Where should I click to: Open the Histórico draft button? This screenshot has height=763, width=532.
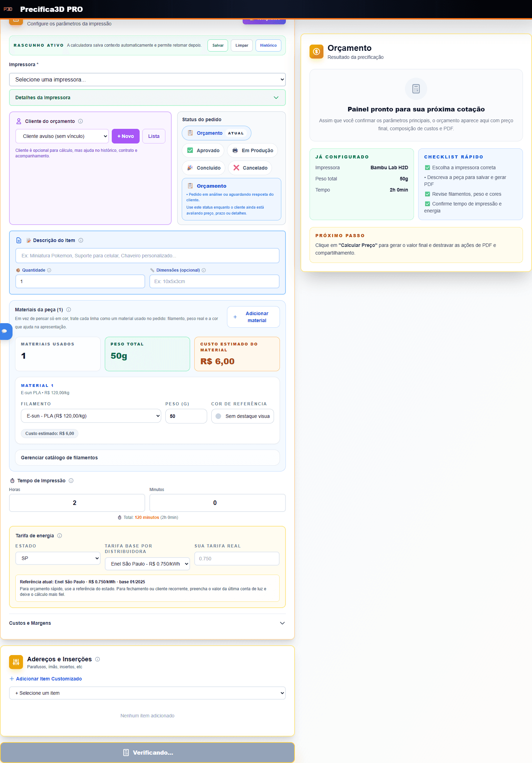(x=268, y=45)
